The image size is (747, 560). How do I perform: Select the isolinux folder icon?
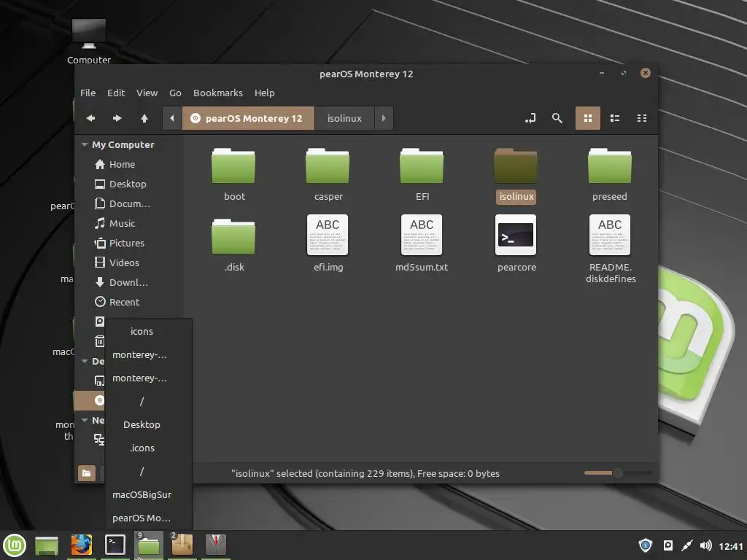pos(516,166)
